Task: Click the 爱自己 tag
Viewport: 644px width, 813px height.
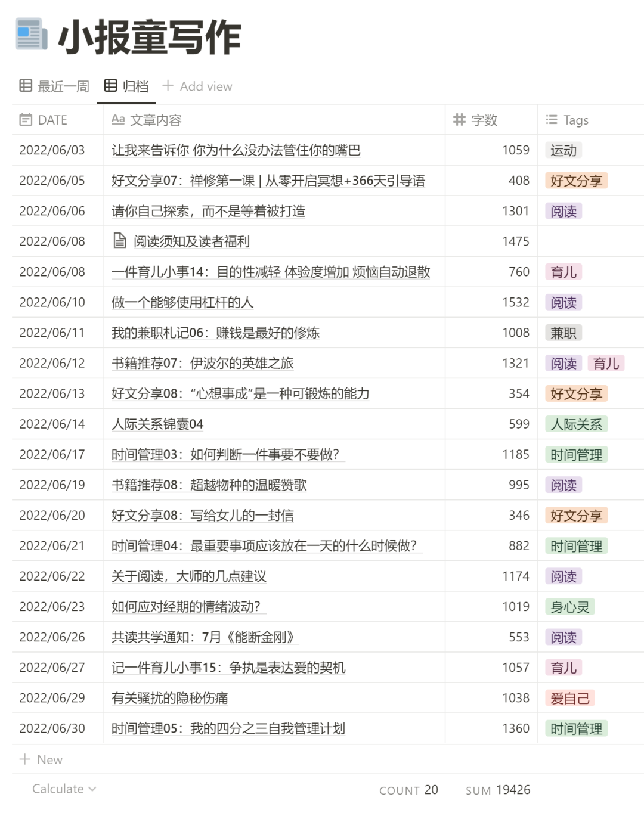Action: (570, 697)
